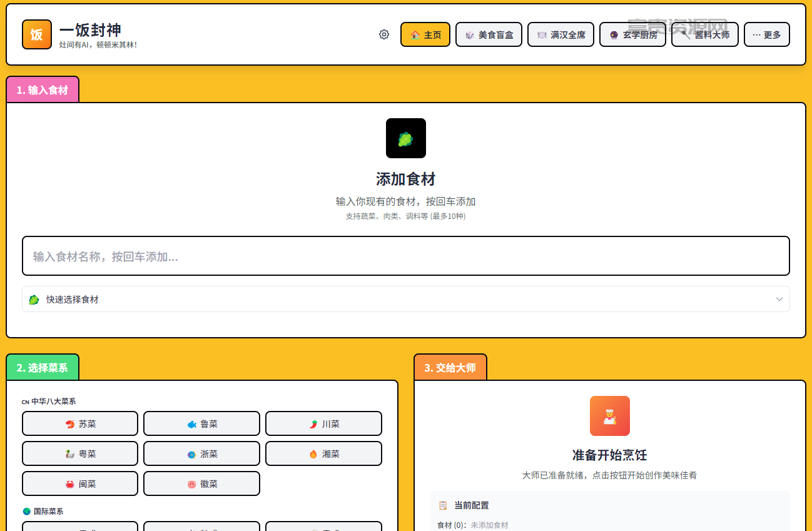Click the 饭 app logo
This screenshot has height=531, width=812.
click(37, 34)
